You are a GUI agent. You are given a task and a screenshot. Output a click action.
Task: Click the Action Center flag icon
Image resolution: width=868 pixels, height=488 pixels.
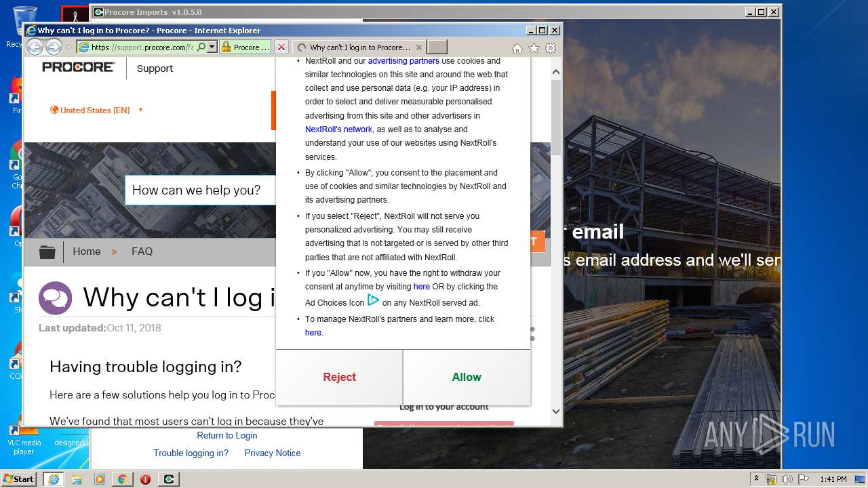(x=804, y=479)
